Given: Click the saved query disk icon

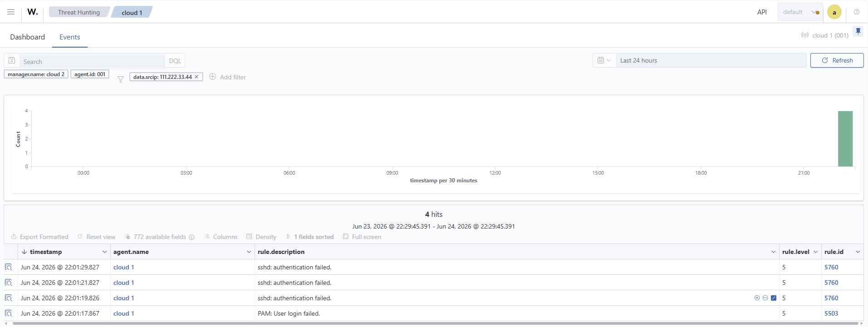Looking at the screenshot, I should [x=12, y=60].
